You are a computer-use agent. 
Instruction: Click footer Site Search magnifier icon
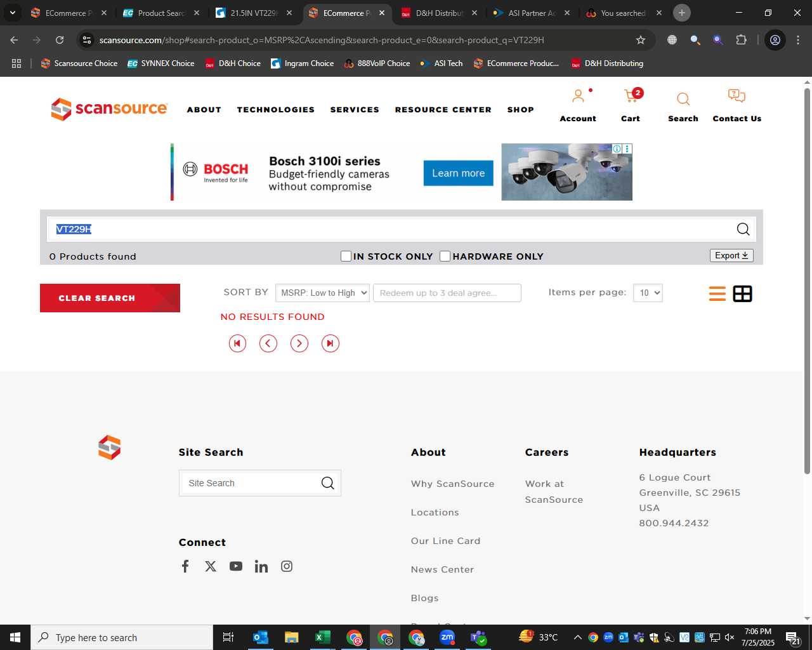pyautogui.click(x=327, y=483)
